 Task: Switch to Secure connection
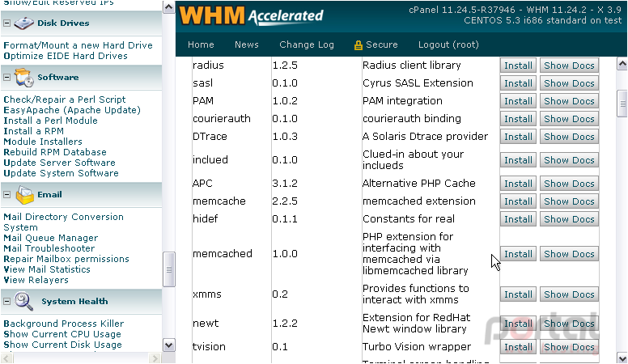[x=382, y=44]
